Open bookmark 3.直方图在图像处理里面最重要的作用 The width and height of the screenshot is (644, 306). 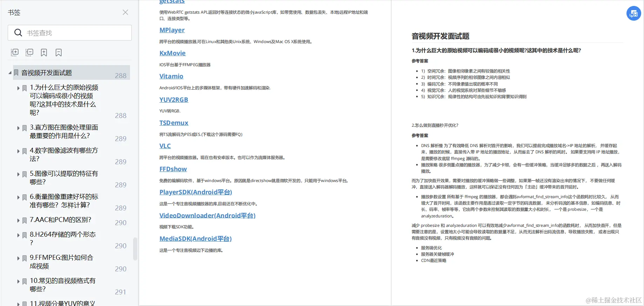pyautogui.click(x=64, y=132)
